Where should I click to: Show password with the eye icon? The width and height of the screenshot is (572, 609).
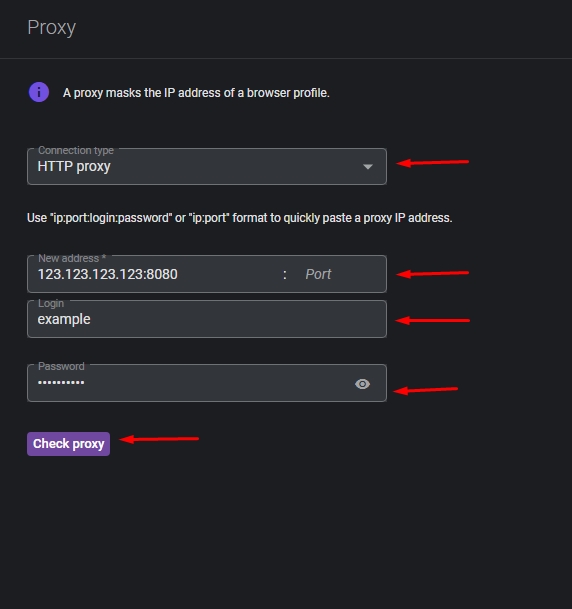click(362, 384)
